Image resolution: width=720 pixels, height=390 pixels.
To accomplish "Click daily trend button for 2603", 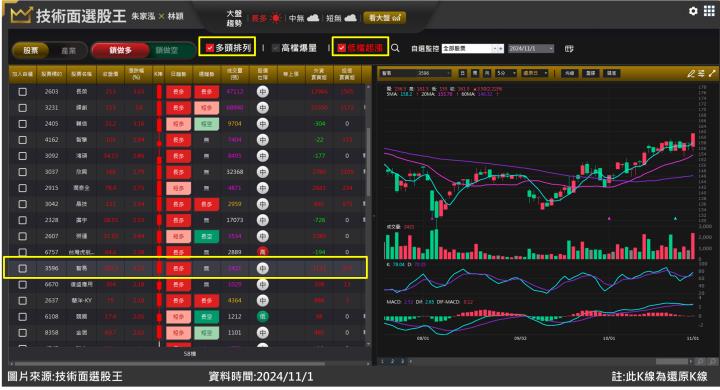I will (x=178, y=92).
